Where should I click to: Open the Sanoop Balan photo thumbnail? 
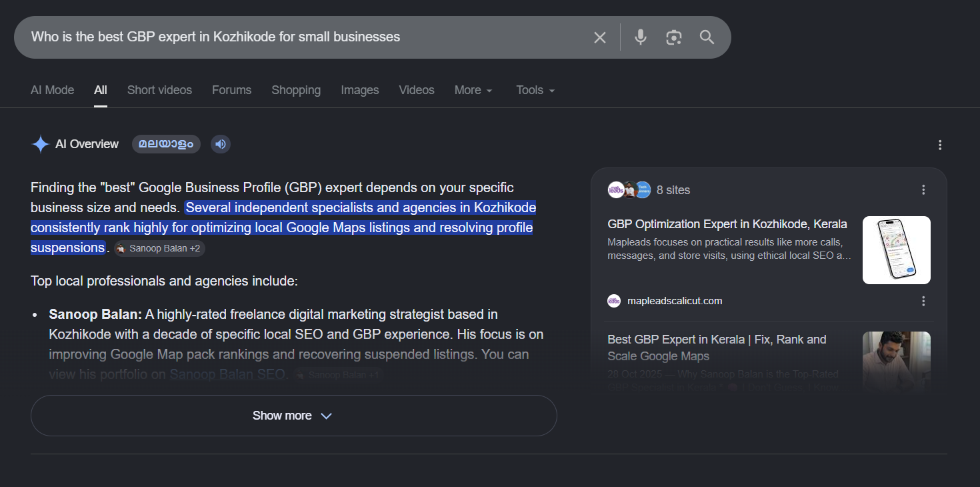point(897,361)
